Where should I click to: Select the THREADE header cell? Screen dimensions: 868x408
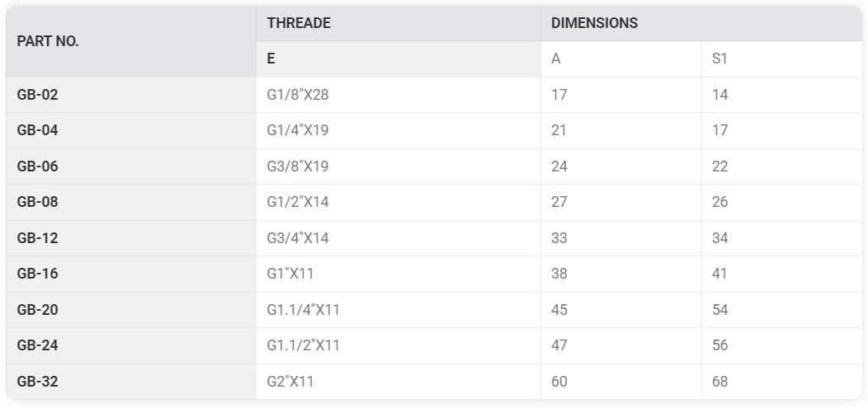coord(399,23)
